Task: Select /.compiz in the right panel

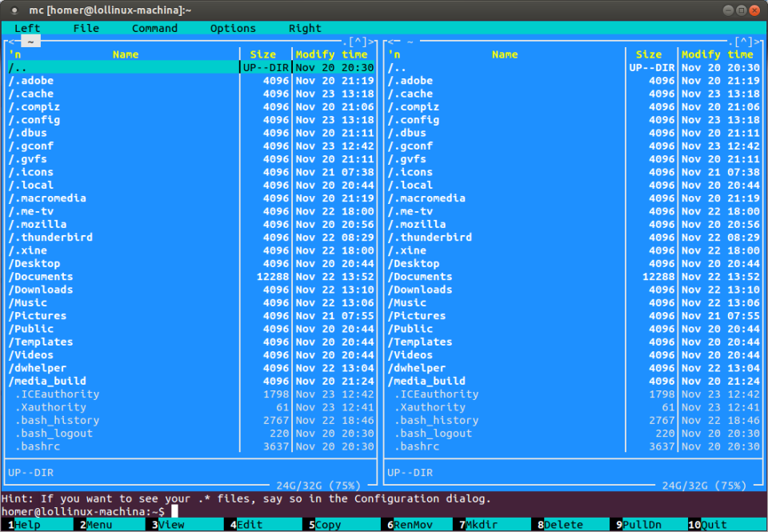Action: coord(574,106)
